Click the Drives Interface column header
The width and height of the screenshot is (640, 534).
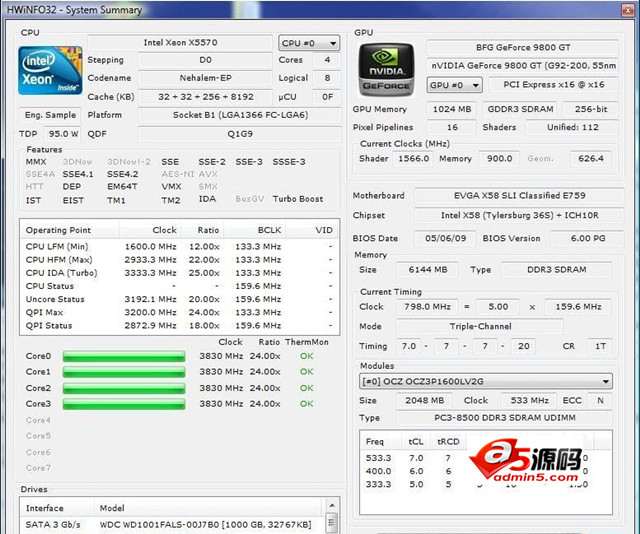pyautogui.click(x=57, y=508)
